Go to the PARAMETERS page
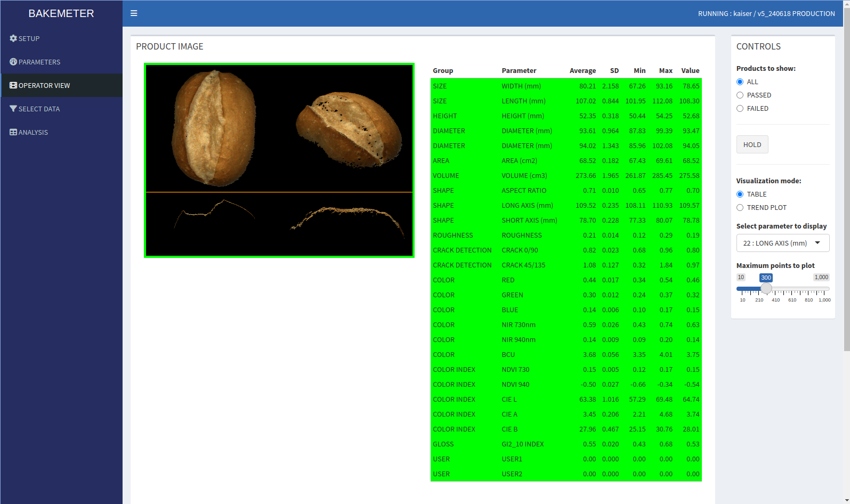 [39, 62]
